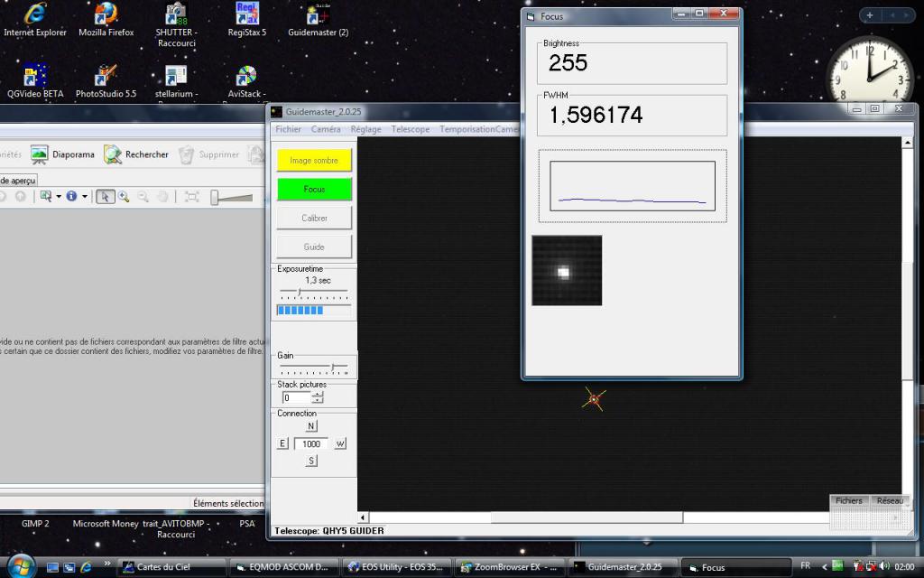924x578 pixels.
Task: Open PhotoStudio 5.5 desktop shortcut
Action: coord(106,81)
